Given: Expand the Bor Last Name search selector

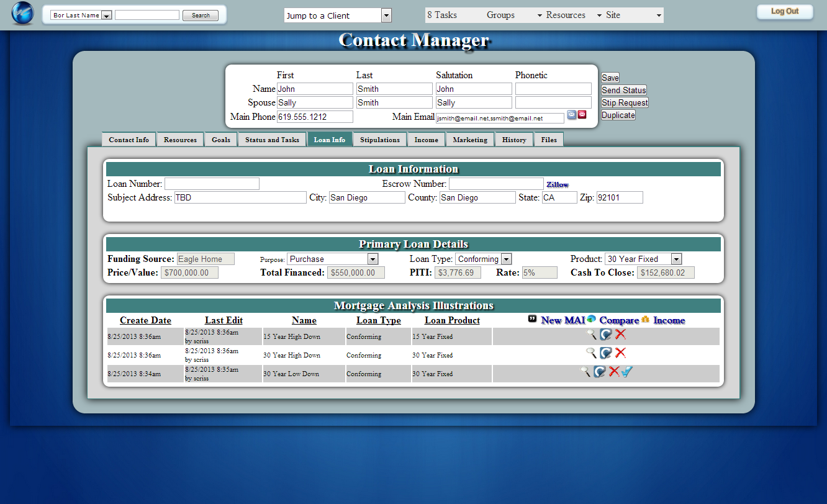Looking at the screenshot, I should (106, 16).
